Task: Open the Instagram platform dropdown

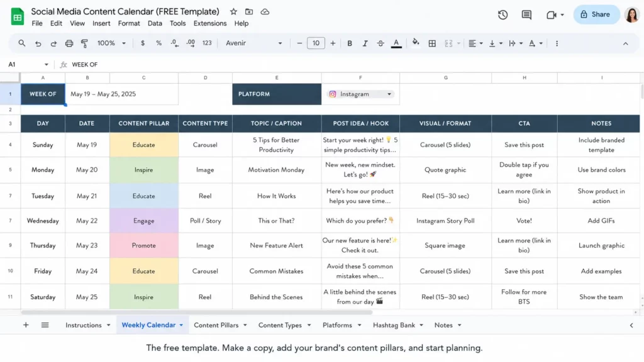Action: click(x=360, y=94)
